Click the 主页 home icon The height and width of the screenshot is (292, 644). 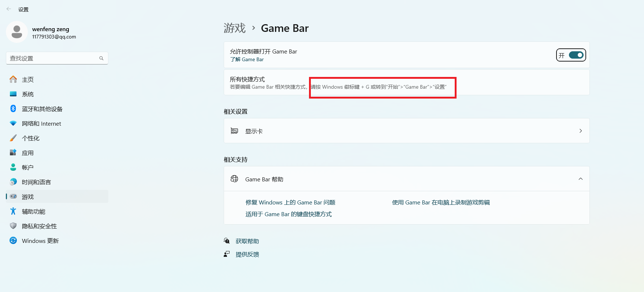pos(13,79)
